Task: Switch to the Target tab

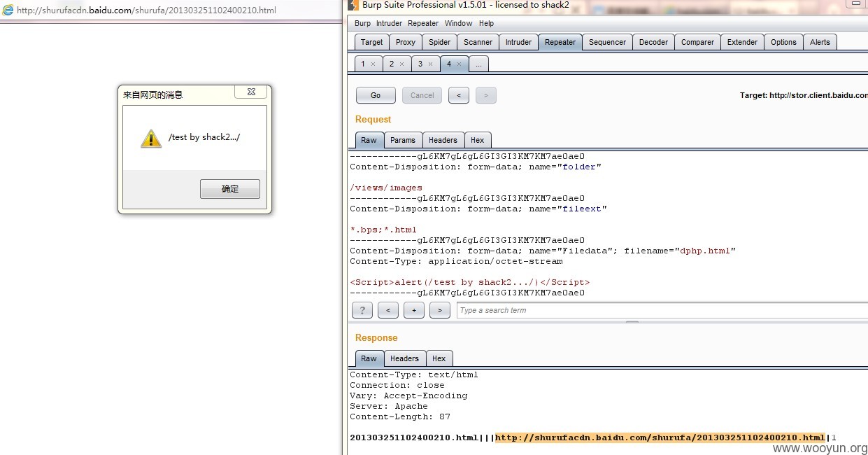Action: [371, 42]
